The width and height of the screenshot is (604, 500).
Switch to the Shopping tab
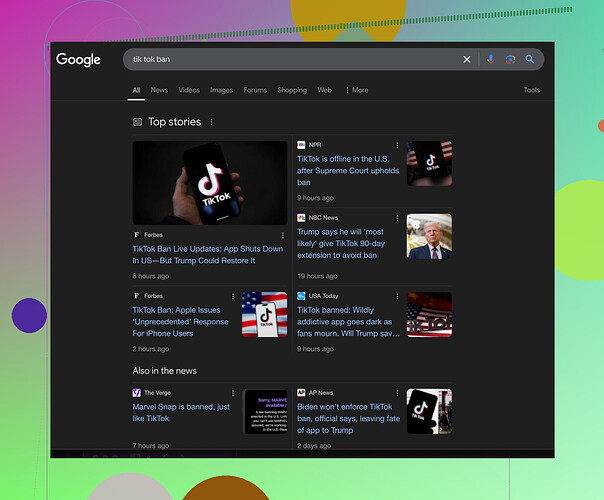pyautogui.click(x=292, y=90)
